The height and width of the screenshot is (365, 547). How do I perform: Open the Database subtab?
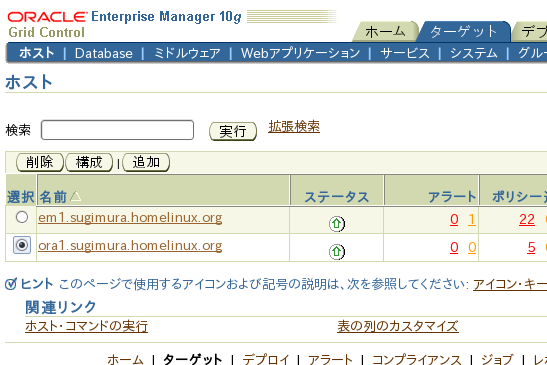104,53
